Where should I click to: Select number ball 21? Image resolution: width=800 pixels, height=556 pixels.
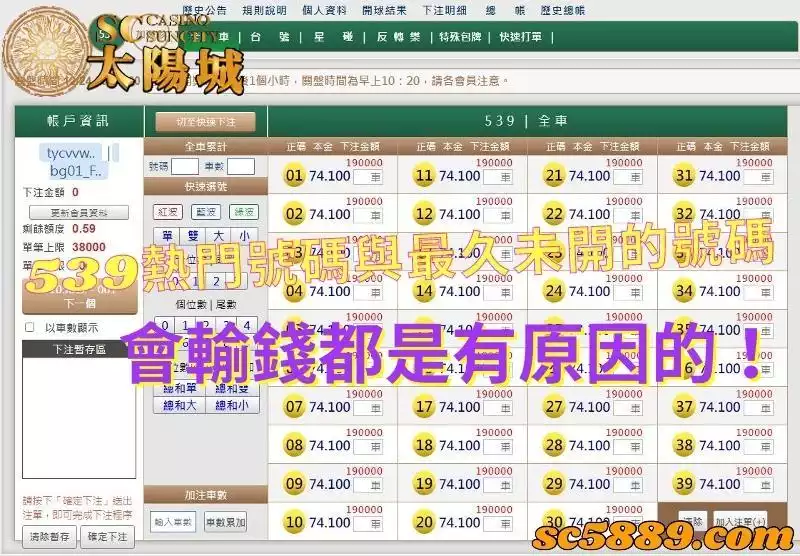[554, 176]
